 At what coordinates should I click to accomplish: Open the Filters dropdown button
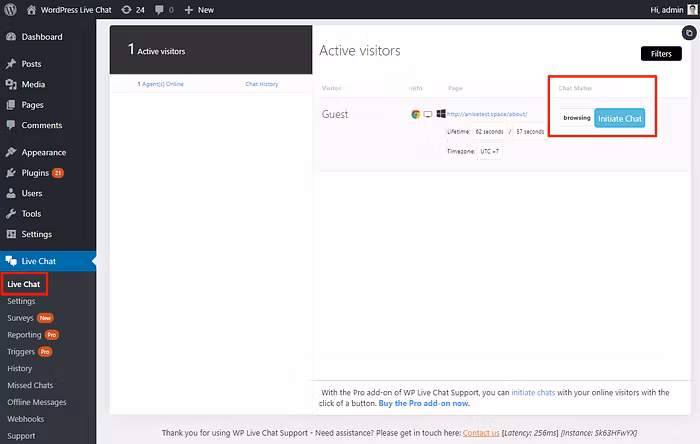(660, 53)
